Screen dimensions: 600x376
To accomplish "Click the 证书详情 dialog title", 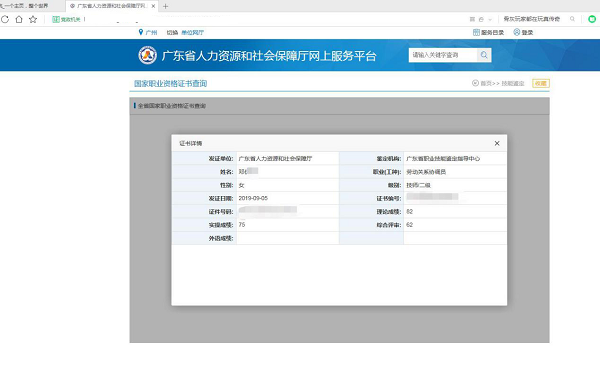I will point(191,143).
